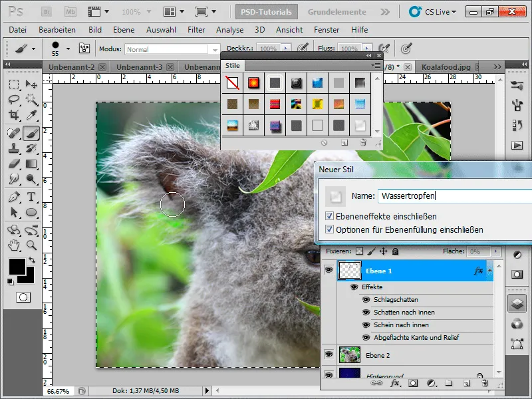This screenshot has height=399, width=532.
Task: Select the Ellipse shape tool
Action: (31, 212)
